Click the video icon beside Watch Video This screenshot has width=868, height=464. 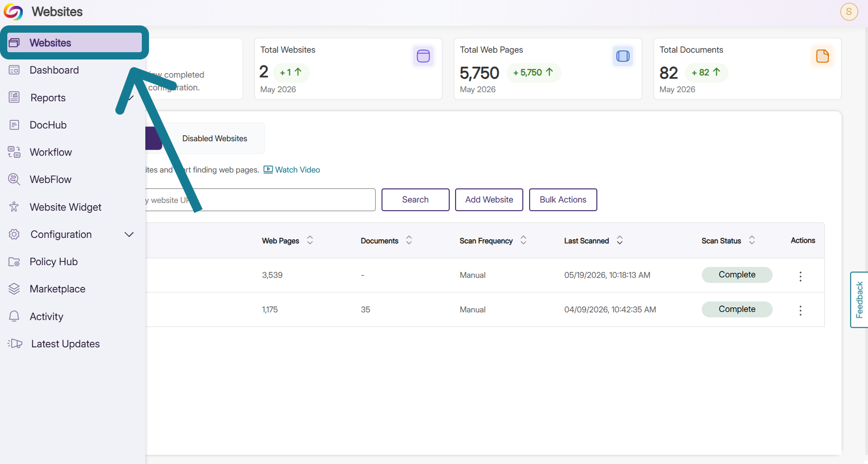268,169
